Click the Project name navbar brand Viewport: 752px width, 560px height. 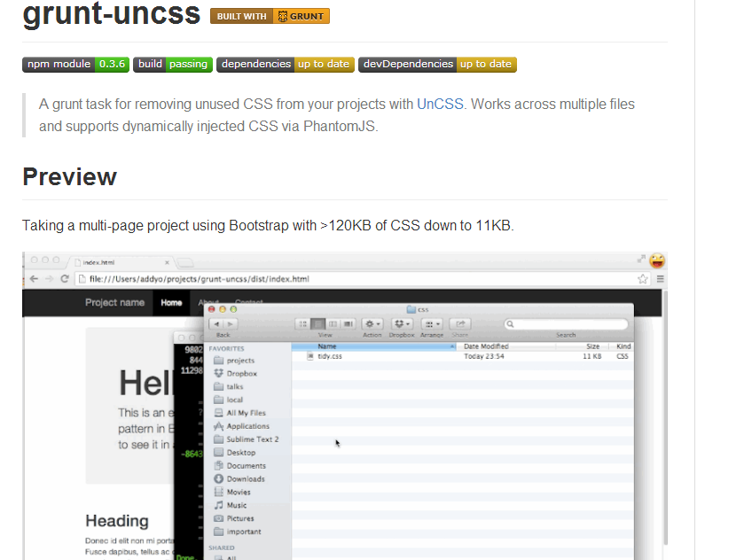coord(114,303)
